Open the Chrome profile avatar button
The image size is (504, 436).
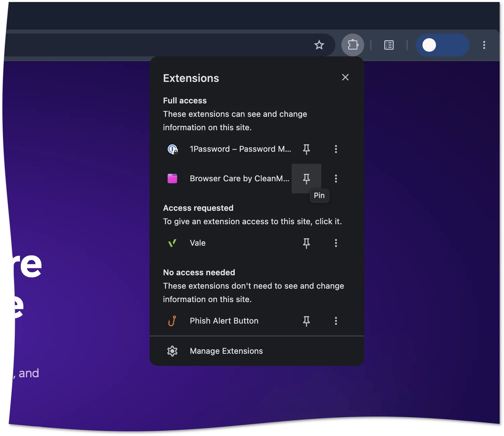coord(442,45)
